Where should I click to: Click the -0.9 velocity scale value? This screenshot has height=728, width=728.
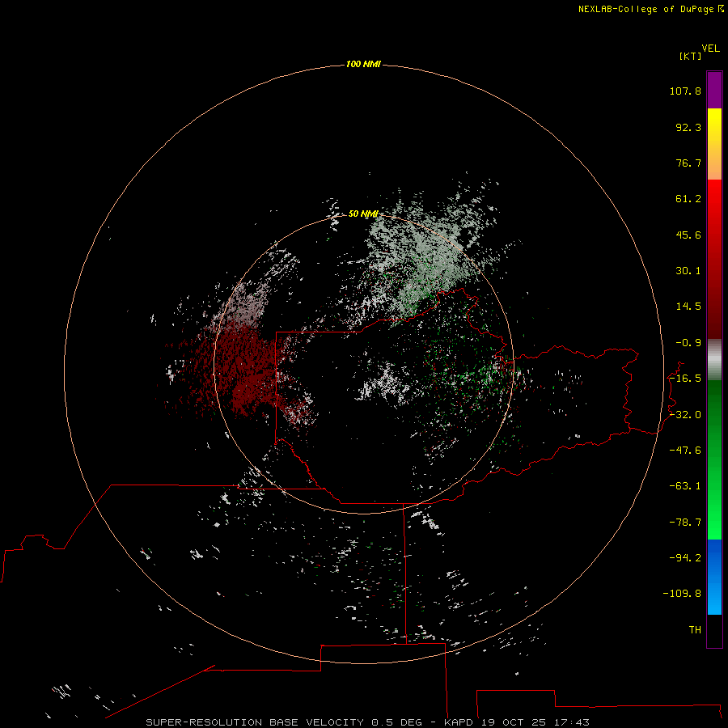pyautogui.click(x=688, y=343)
